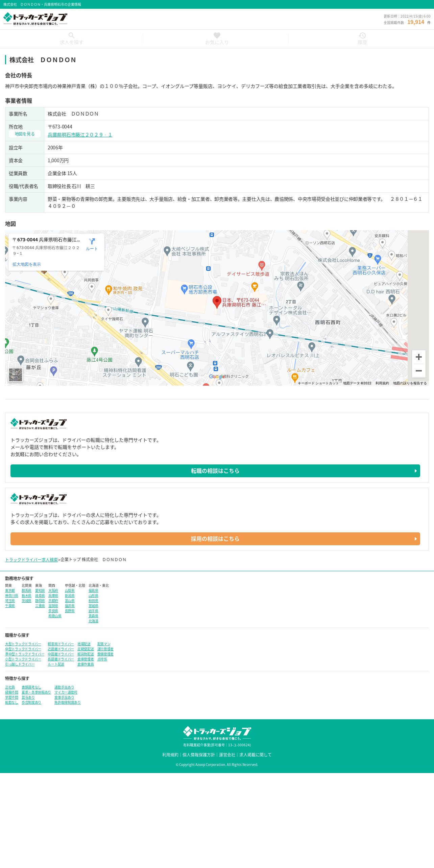The height and width of the screenshot is (868, 434).
Task: Click the red location pin on the map
Action: pos(217,302)
